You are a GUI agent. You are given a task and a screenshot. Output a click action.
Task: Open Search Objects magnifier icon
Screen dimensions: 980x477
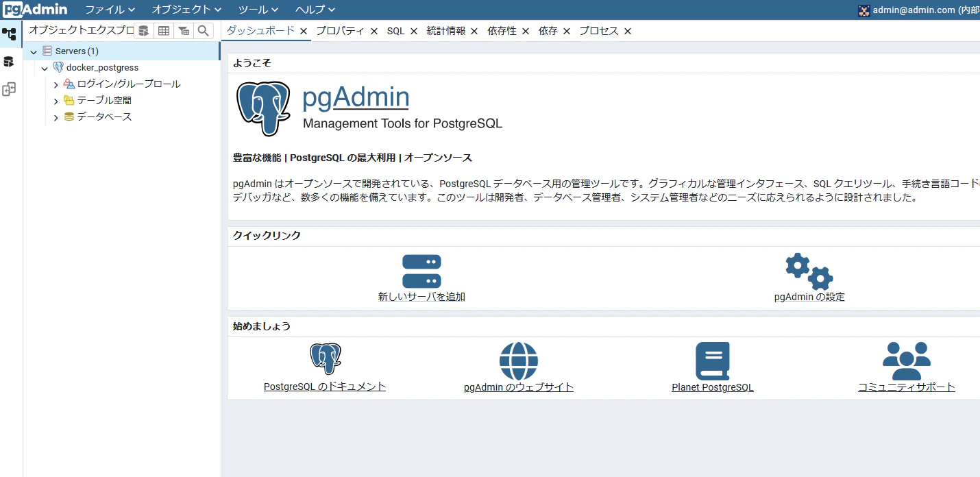(203, 31)
